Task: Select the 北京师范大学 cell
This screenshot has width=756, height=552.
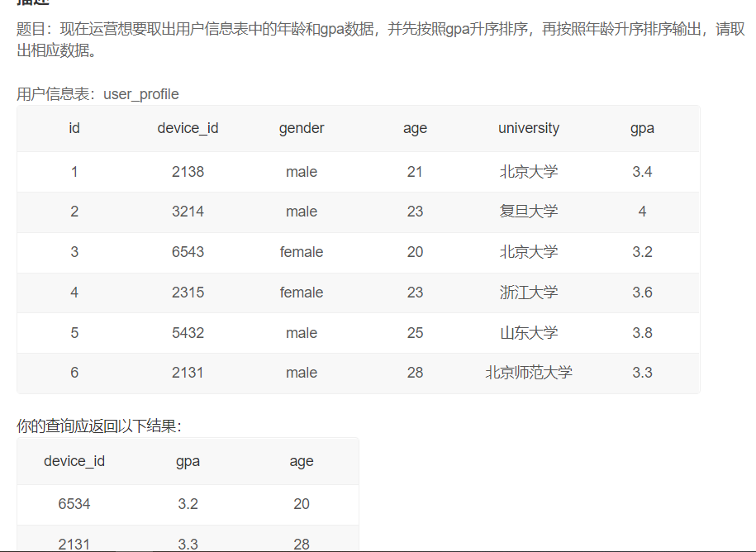Action: click(x=529, y=373)
